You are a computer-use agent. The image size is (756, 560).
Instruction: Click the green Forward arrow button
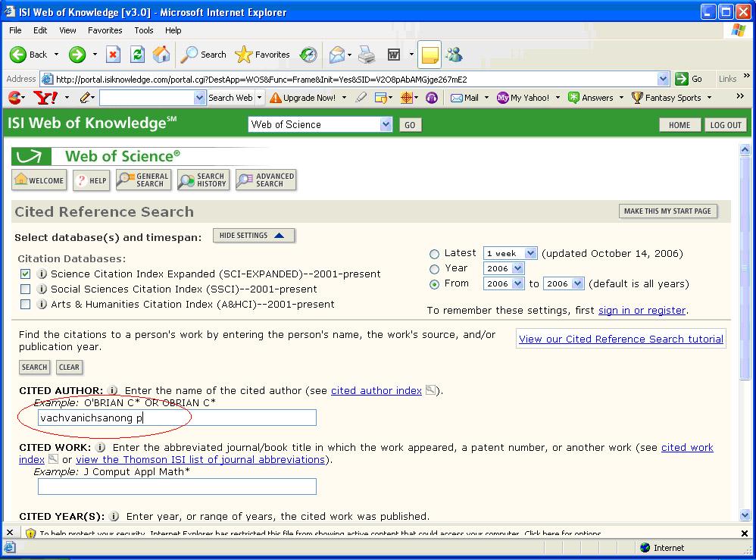[x=77, y=55]
